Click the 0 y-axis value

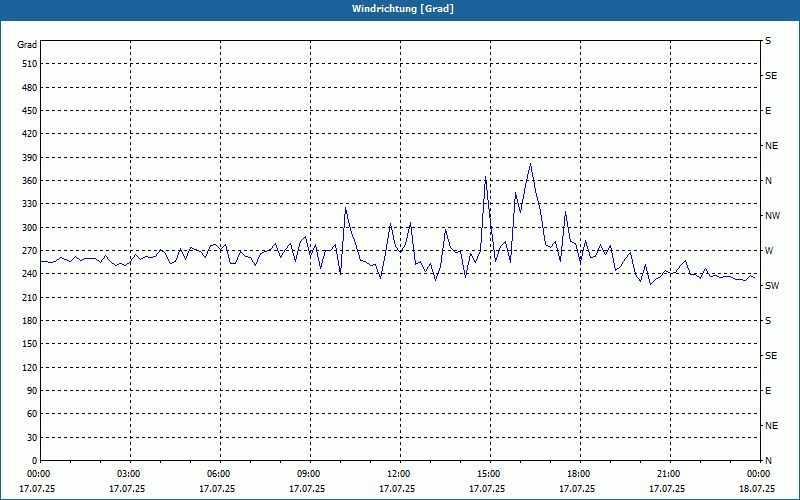[x=35, y=461]
